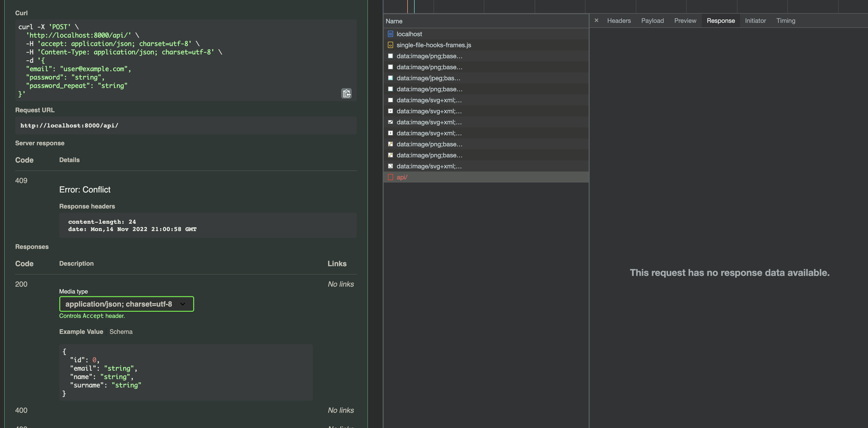Click the password_repeat line in curl
The height and width of the screenshot is (428, 868).
click(77, 86)
